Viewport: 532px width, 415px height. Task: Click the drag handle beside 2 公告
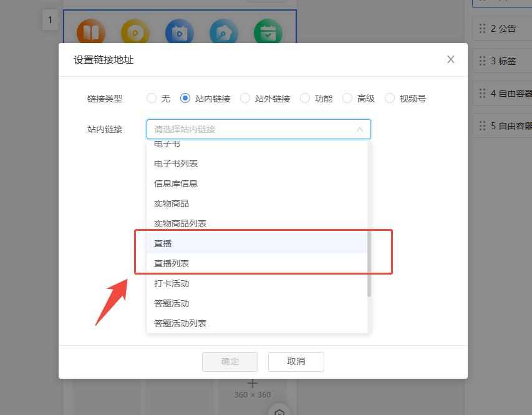pos(482,28)
